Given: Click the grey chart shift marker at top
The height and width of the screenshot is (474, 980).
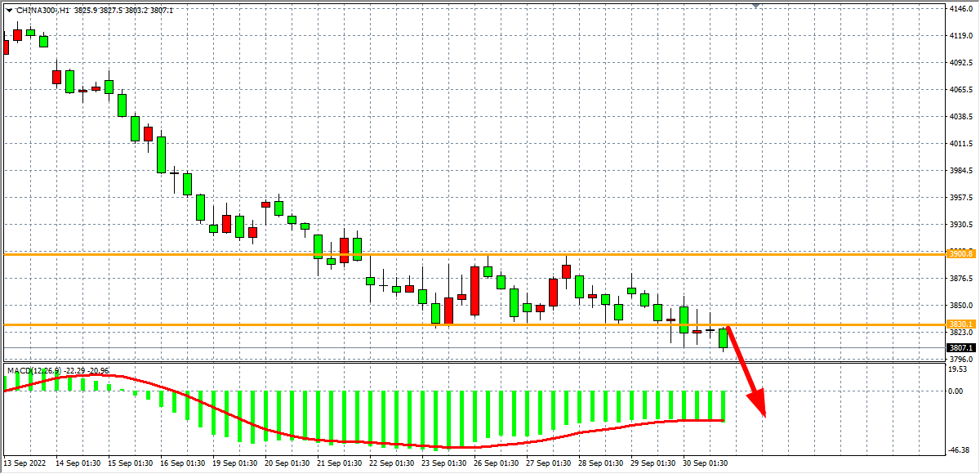Looking at the screenshot, I should [756, 6].
